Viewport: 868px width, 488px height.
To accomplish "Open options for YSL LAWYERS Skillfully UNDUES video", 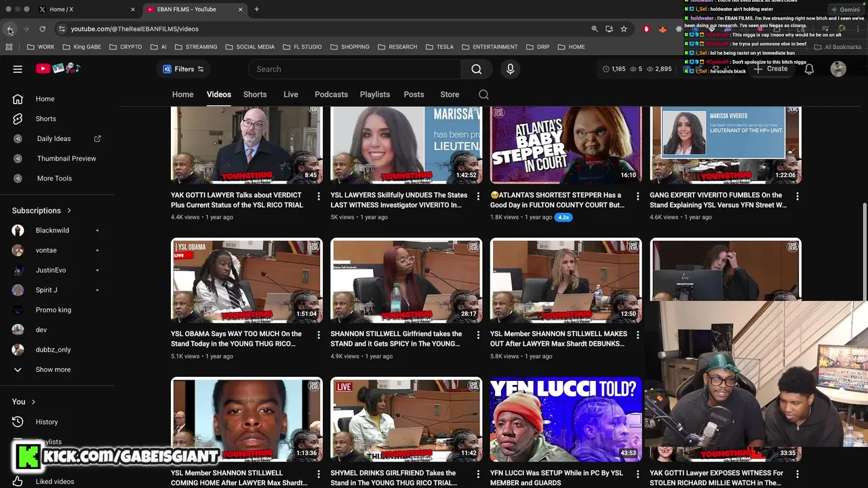I will point(478,196).
